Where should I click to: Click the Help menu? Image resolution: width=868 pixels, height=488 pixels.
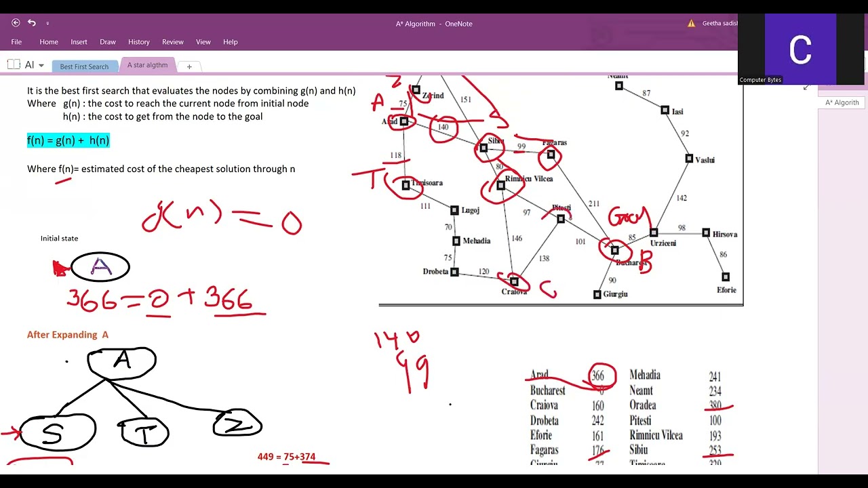pyautogui.click(x=231, y=42)
